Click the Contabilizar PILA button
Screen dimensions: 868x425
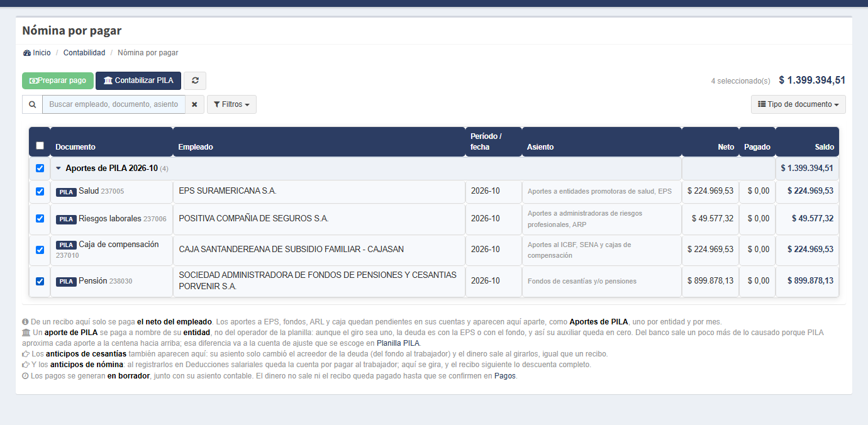(138, 80)
